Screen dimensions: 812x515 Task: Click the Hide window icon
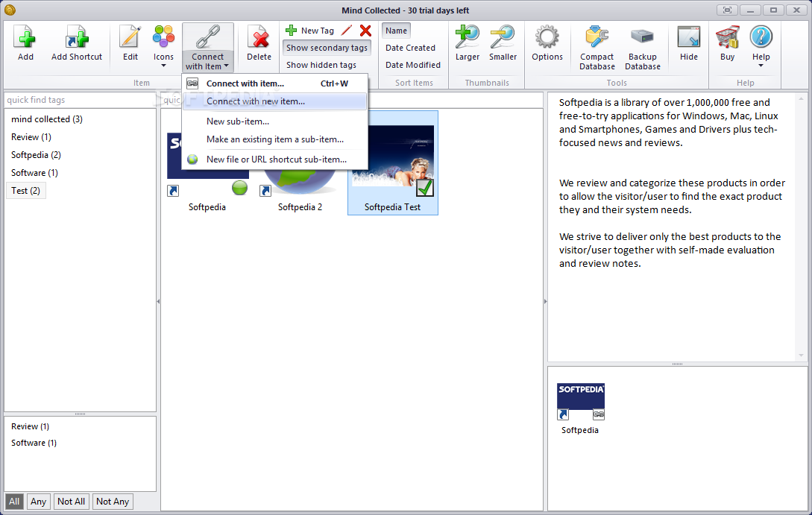point(689,37)
